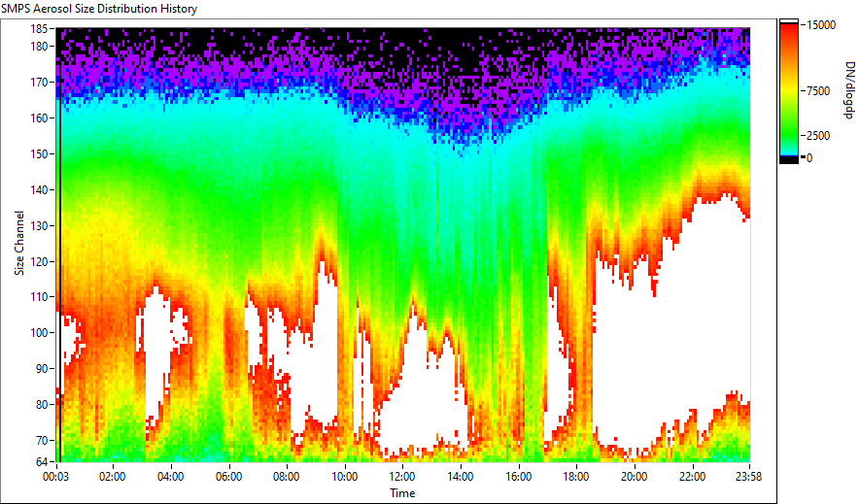The height and width of the screenshot is (504, 859).
Task: Click the black zero-value block of the color bar
Action: [x=789, y=160]
